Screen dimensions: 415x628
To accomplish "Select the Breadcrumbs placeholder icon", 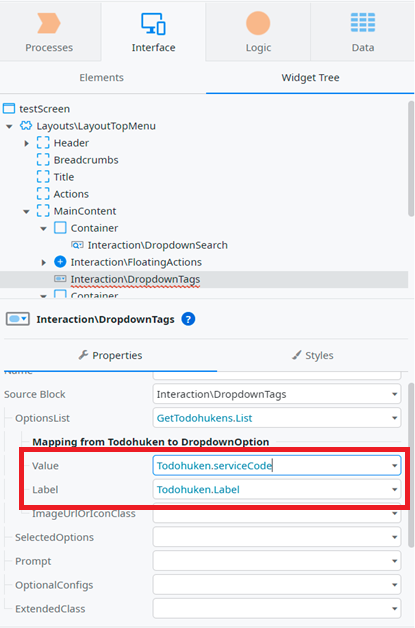I will tap(43, 160).
